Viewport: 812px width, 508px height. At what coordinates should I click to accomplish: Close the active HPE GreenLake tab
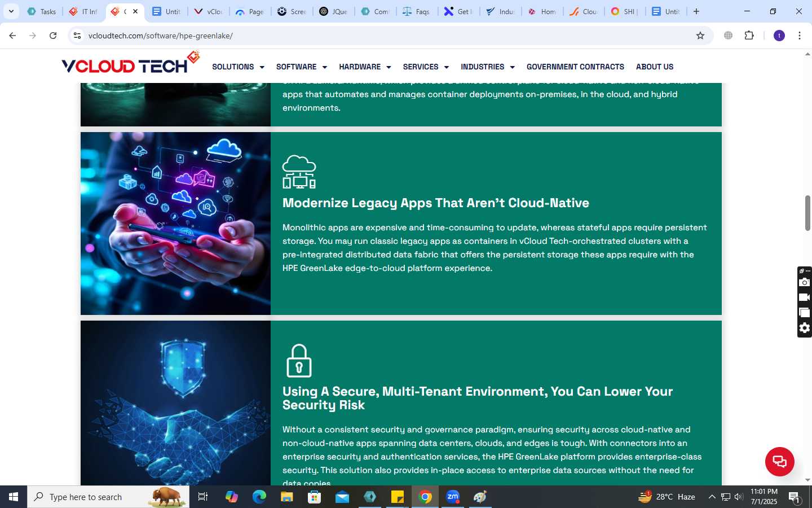(x=135, y=11)
